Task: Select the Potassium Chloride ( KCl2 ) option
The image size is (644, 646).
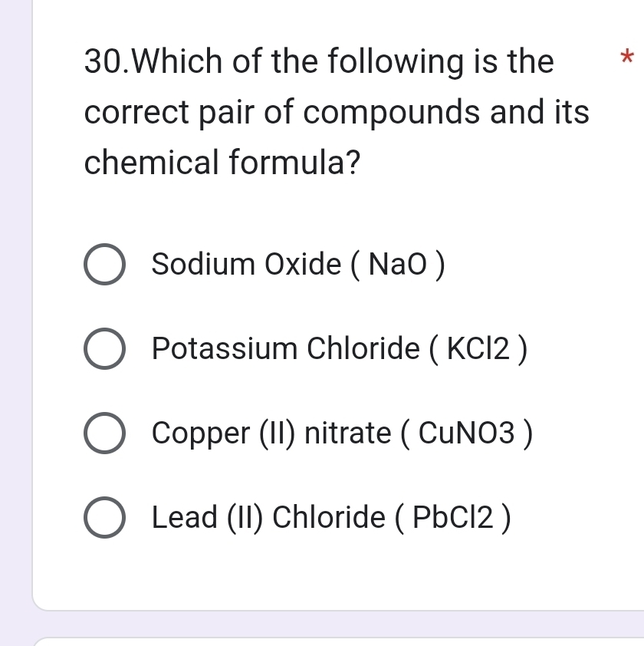Action: [x=105, y=349]
